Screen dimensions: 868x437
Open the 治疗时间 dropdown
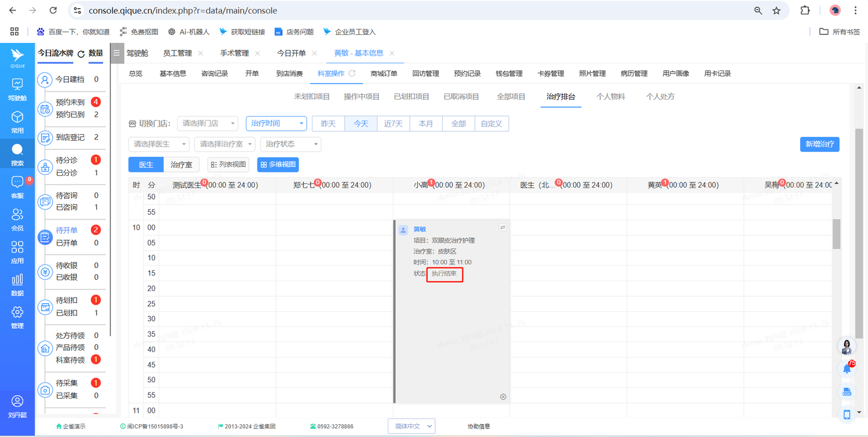click(276, 123)
